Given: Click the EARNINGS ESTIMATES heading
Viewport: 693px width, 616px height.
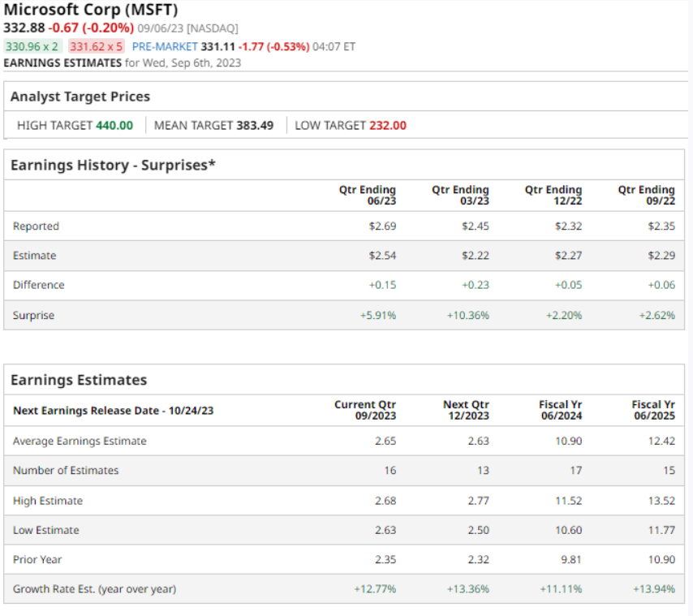Looking at the screenshot, I should tap(62, 62).
